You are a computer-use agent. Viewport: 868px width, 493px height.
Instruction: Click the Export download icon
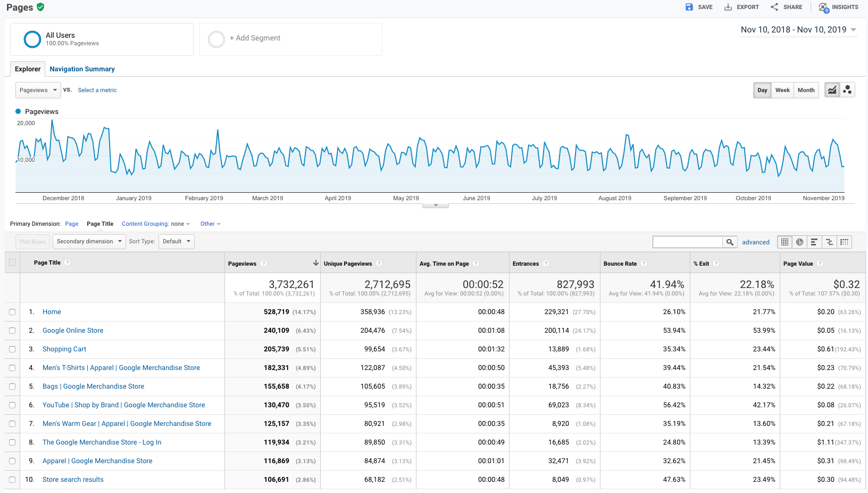pyautogui.click(x=728, y=7)
